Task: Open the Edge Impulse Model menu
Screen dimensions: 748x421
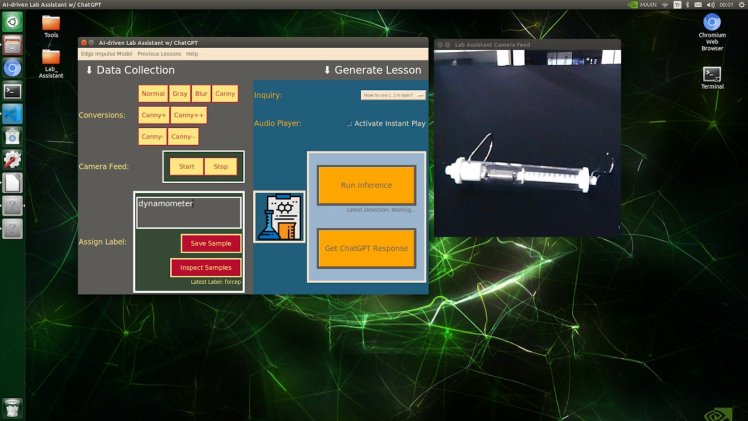Action: click(x=106, y=54)
